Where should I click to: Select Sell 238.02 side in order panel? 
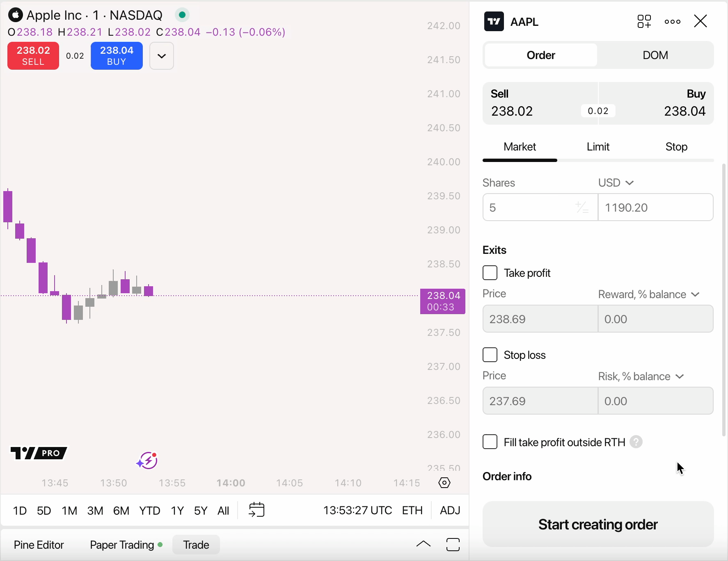click(540, 103)
